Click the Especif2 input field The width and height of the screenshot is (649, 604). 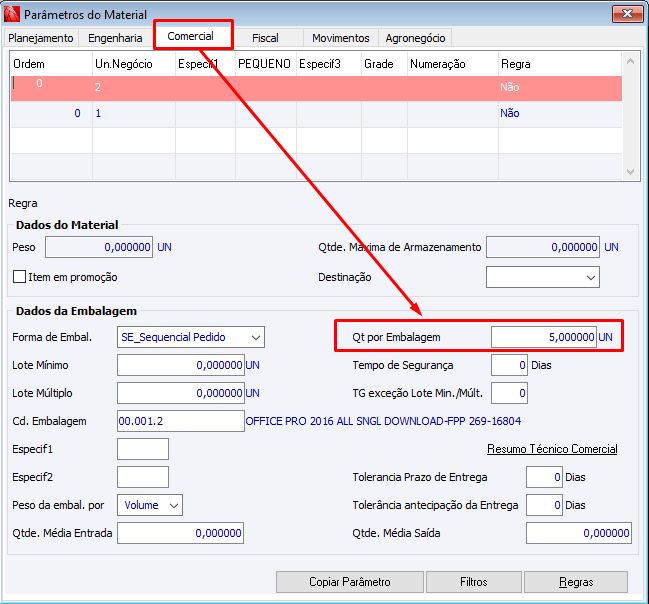pyautogui.click(x=143, y=477)
